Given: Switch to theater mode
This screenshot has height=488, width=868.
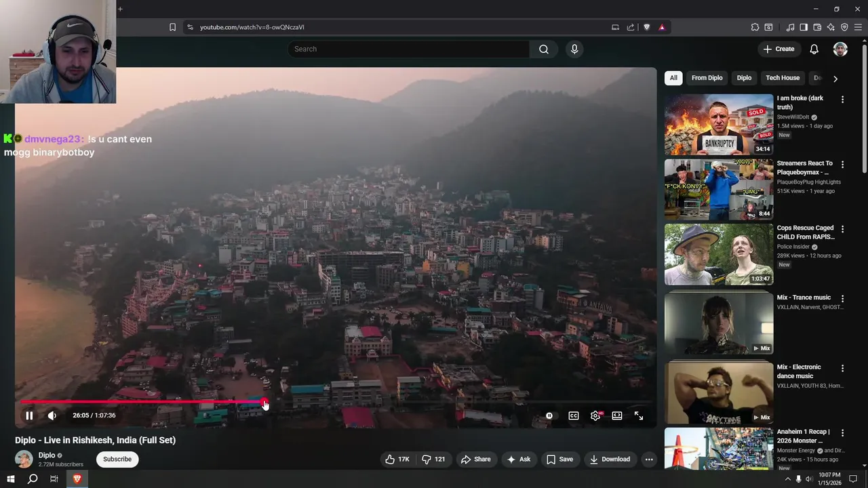Looking at the screenshot, I should pyautogui.click(x=617, y=415).
